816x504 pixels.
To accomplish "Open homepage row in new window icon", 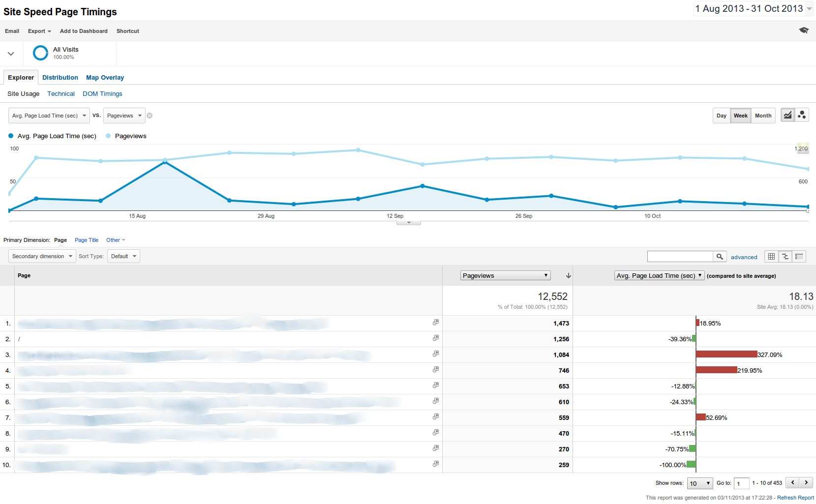I will click(435, 338).
